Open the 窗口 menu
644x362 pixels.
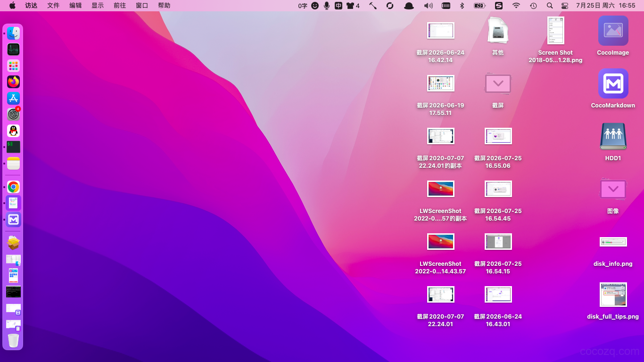142,6
